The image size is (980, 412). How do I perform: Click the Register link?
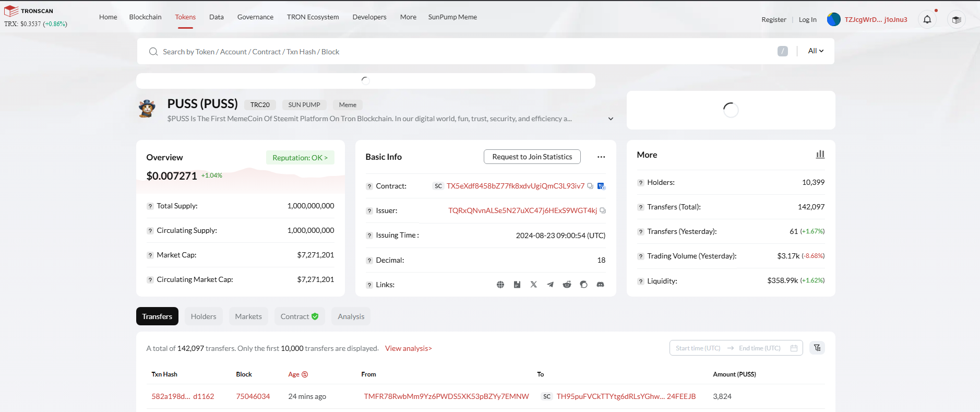tap(774, 19)
